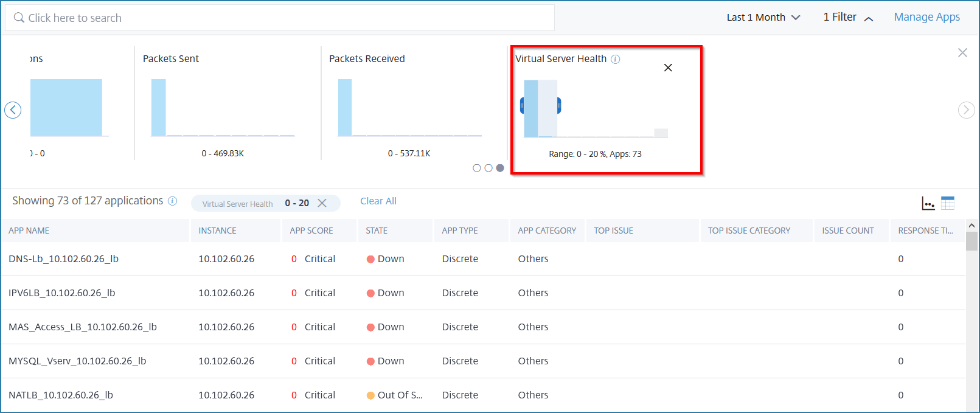The image size is (980, 413).
Task: Open the DNS-Lb_10.102.60.26_lb application
Action: [x=63, y=259]
